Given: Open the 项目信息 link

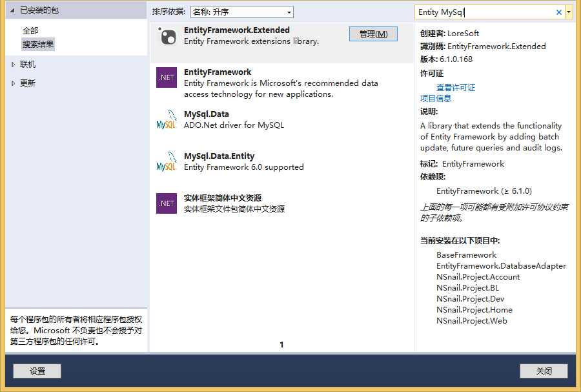Looking at the screenshot, I should (435, 99).
